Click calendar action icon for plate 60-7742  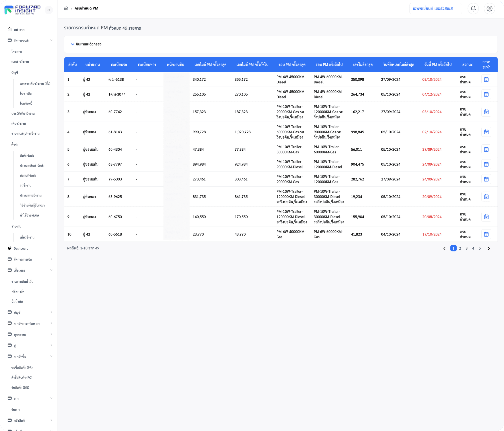click(x=486, y=112)
